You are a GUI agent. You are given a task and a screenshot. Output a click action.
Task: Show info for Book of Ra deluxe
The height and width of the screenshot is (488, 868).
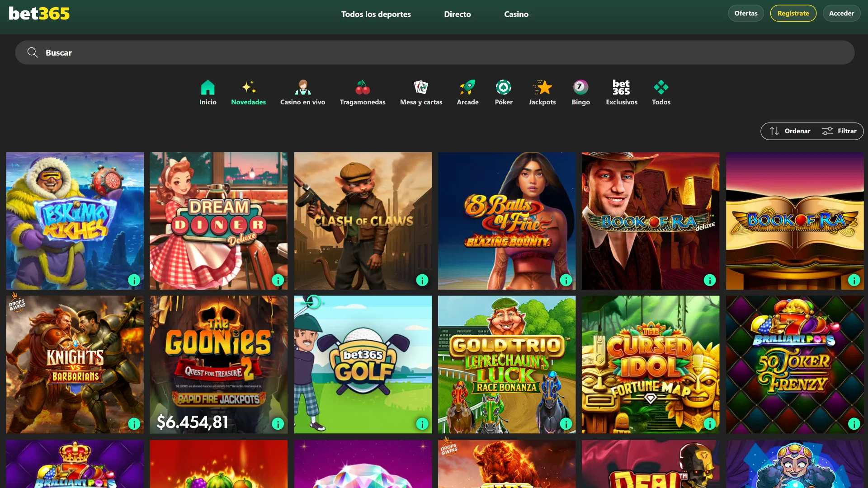(x=710, y=280)
